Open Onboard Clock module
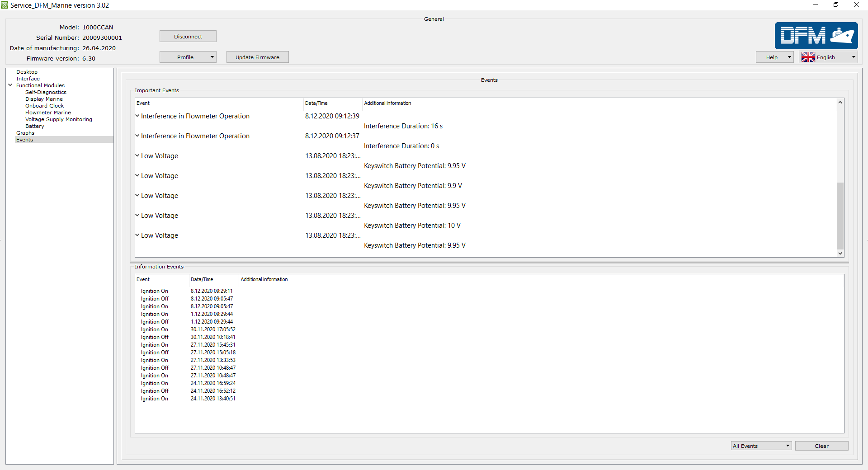The image size is (868, 470). tap(44, 106)
